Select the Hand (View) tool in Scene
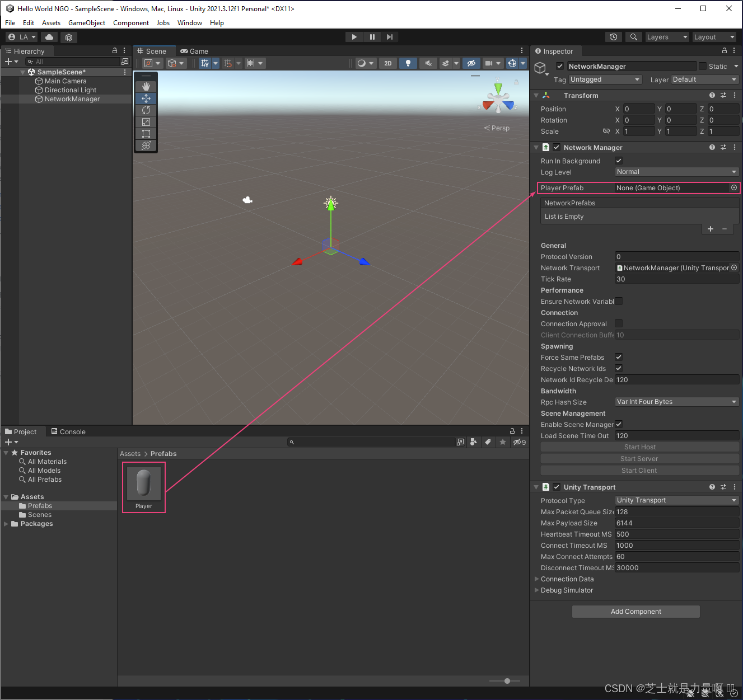 pos(146,87)
